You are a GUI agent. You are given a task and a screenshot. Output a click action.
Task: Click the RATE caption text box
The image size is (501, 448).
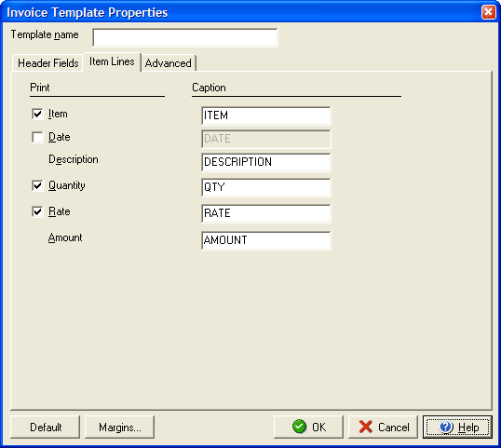266,214
